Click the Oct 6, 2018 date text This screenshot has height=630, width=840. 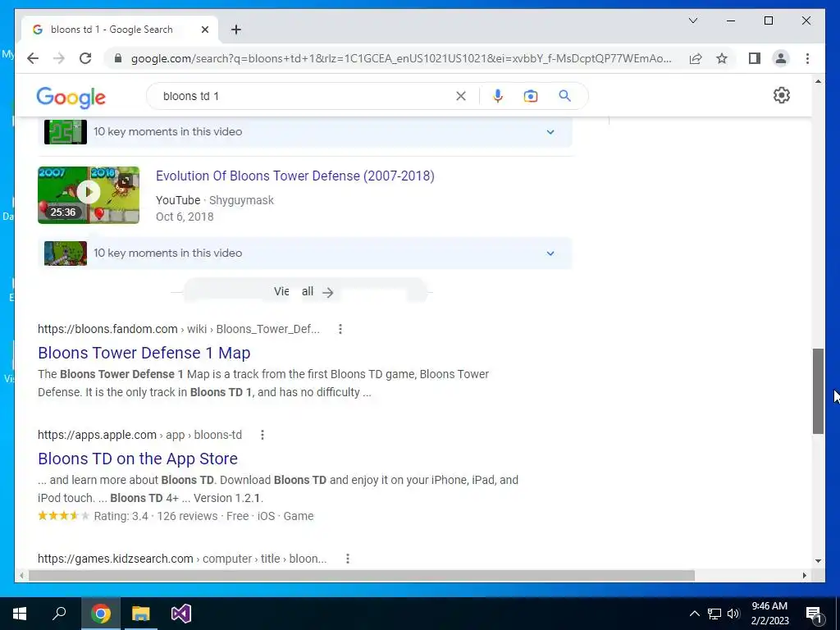(x=185, y=217)
